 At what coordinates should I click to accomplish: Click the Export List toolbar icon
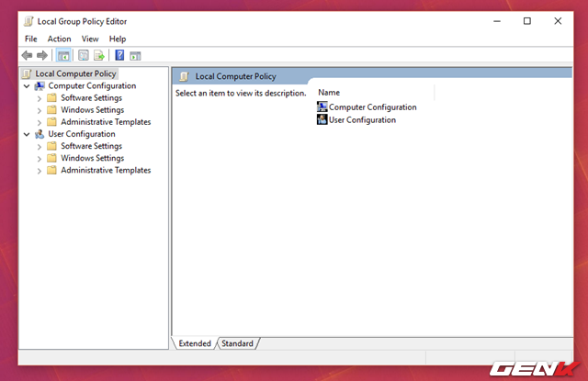[99, 56]
